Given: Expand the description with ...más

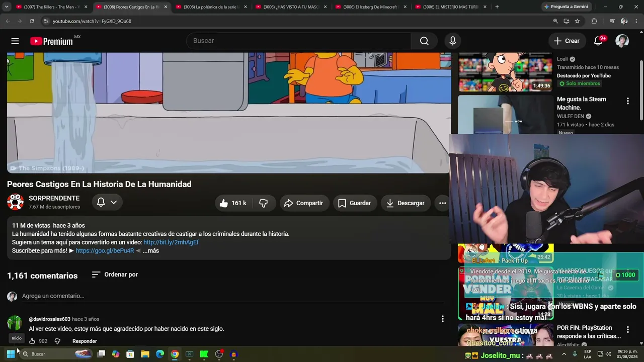Looking at the screenshot, I should click(150, 251).
